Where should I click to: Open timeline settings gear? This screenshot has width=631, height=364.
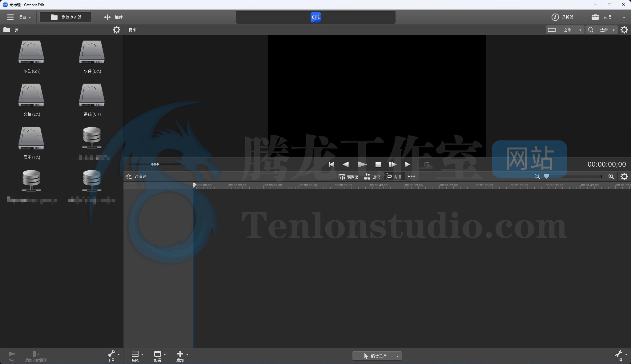point(624,176)
